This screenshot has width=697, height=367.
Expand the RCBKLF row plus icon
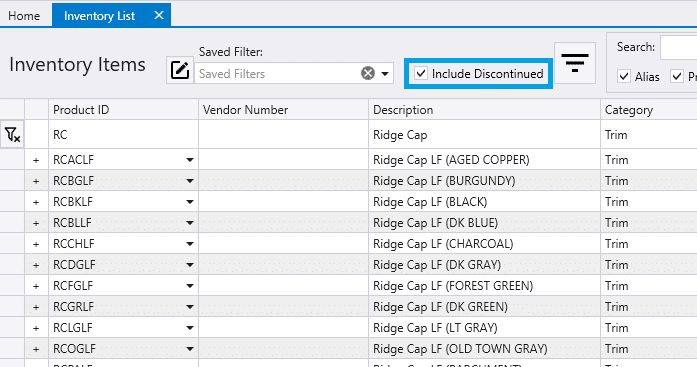click(36, 202)
